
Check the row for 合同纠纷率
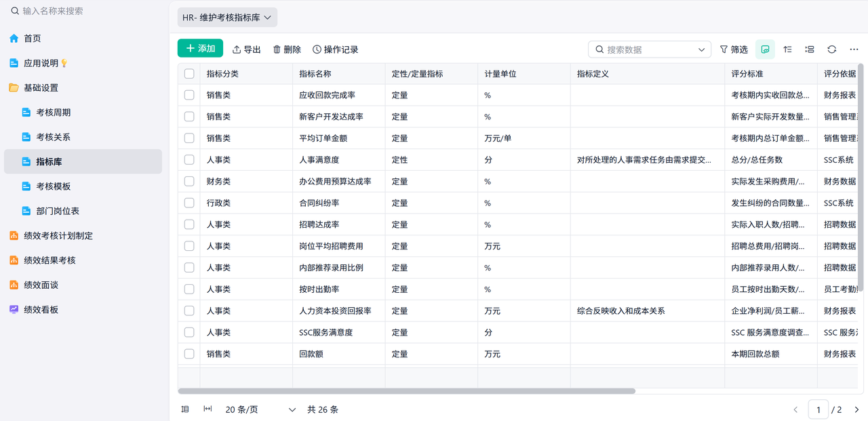[189, 203]
